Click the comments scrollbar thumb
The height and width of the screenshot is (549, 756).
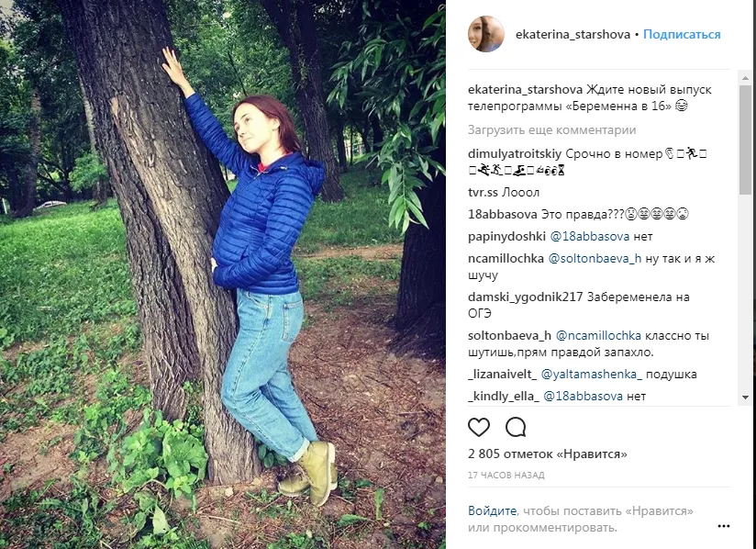pos(745,140)
